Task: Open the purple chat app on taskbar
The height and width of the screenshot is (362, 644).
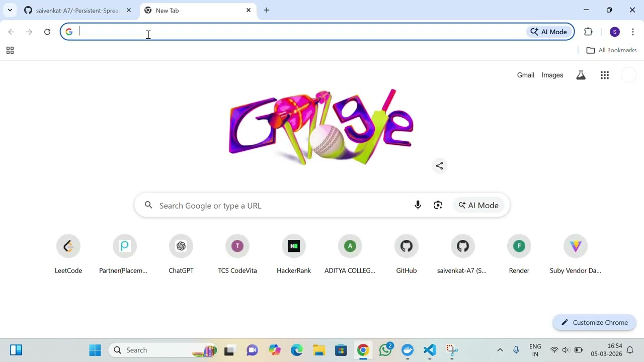Action: coord(252,350)
